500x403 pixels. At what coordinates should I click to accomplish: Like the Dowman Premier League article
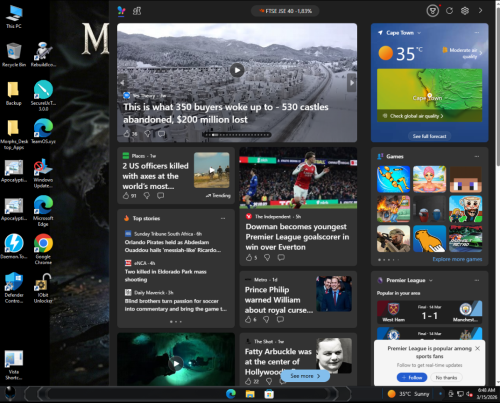[249, 257]
